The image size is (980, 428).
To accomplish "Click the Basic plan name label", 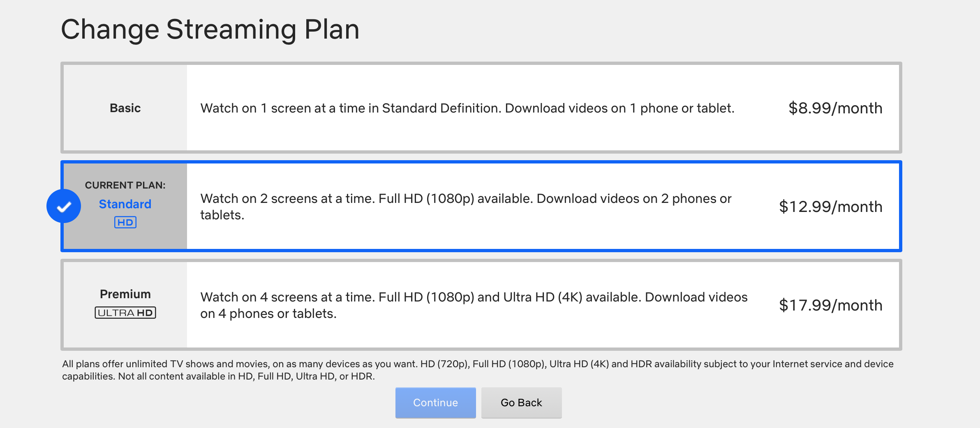I will [125, 108].
